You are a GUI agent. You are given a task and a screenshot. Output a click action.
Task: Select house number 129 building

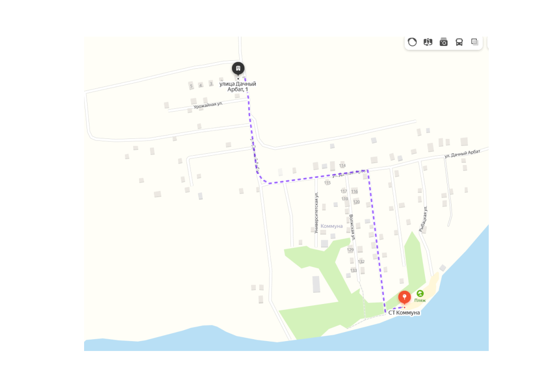[350, 250]
